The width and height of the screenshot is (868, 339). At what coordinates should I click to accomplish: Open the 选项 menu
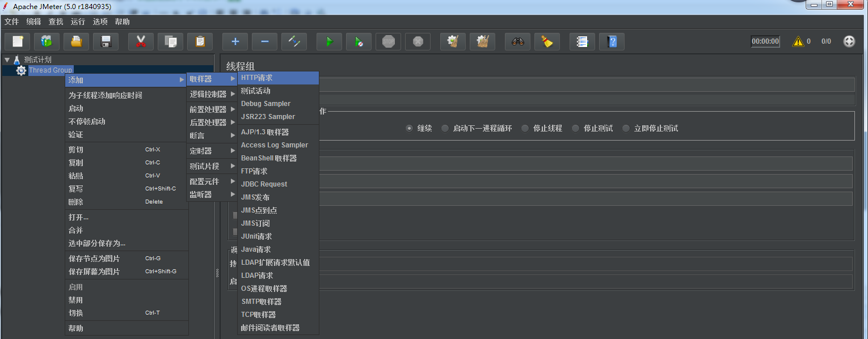[x=100, y=22]
